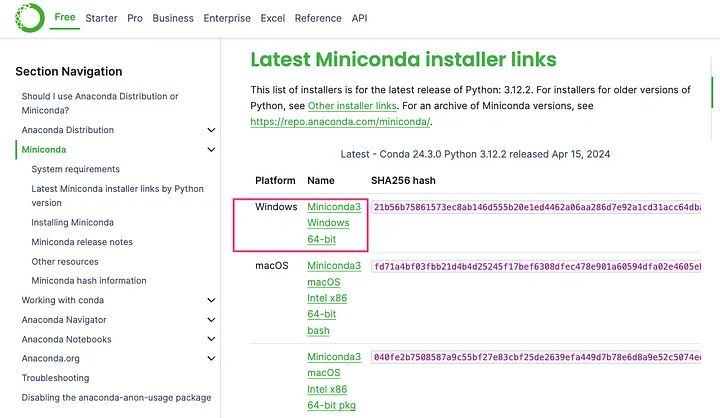Image resolution: width=720 pixels, height=418 pixels.
Task: Download Miniconda3 macOS Intel x86 64-bit bash
Action: (334, 298)
